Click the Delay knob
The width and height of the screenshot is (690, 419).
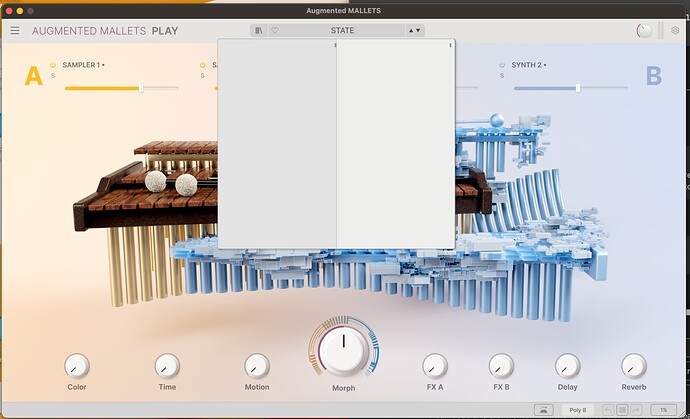point(567,366)
